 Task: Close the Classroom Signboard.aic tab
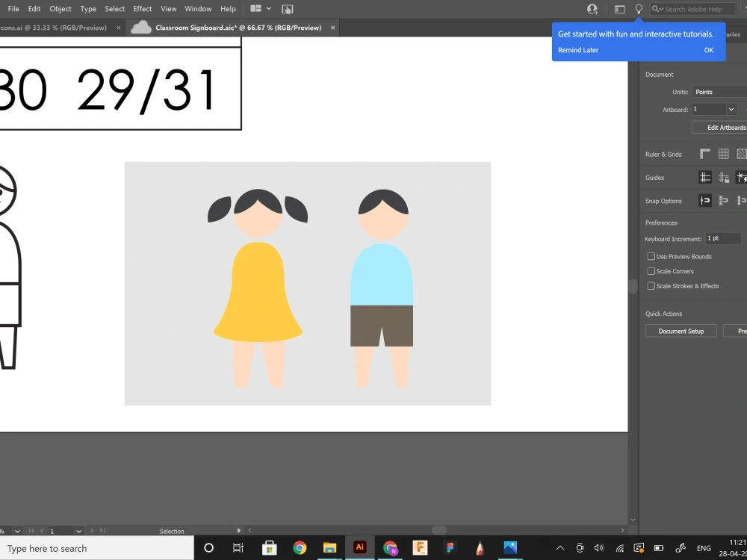point(332,28)
